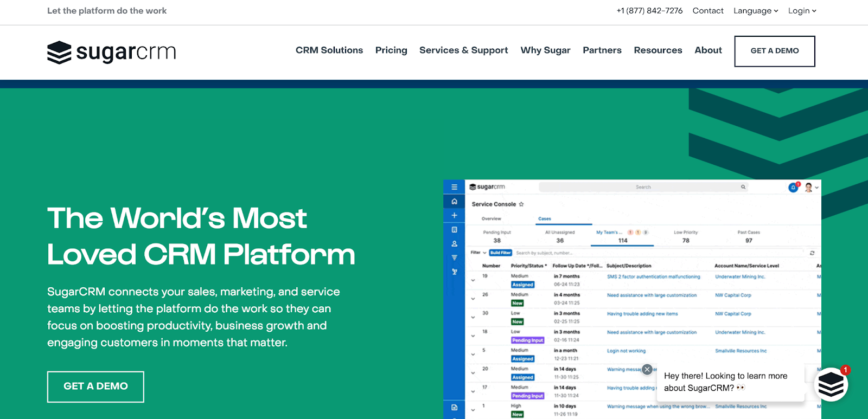The height and width of the screenshot is (419, 868).
Task: Click the trophy icon in screenshot sidebar
Action: pos(455,272)
